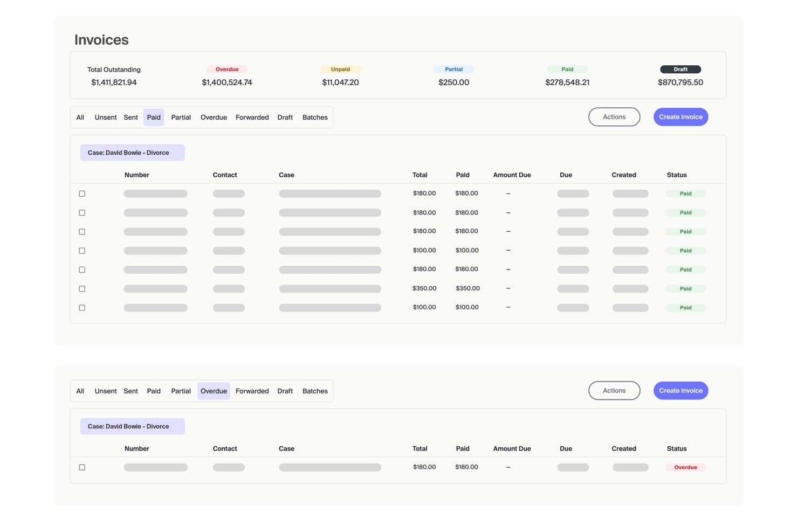Select highlighted Paid tab in upper panel
Viewport: 798px width, 532px height.
pos(154,118)
